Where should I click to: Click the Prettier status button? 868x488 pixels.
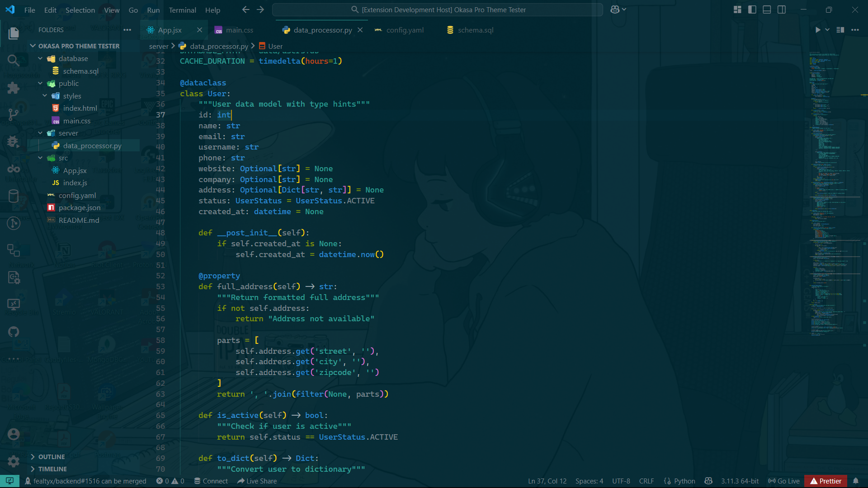826,481
